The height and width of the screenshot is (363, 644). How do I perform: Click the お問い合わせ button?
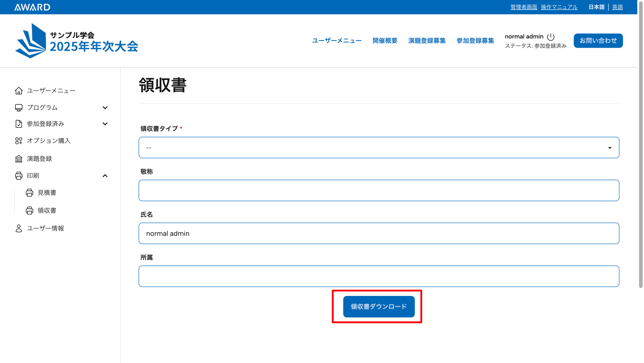(x=598, y=41)
